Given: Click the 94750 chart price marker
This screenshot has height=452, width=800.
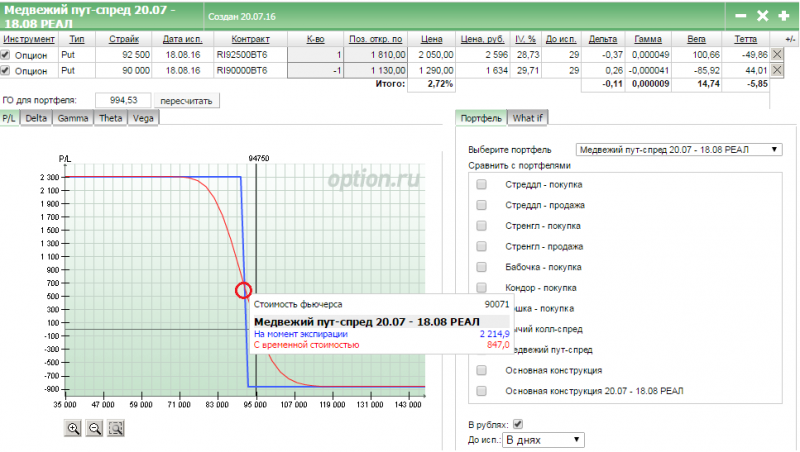Looking at the screenshot, I should (259, 158).
